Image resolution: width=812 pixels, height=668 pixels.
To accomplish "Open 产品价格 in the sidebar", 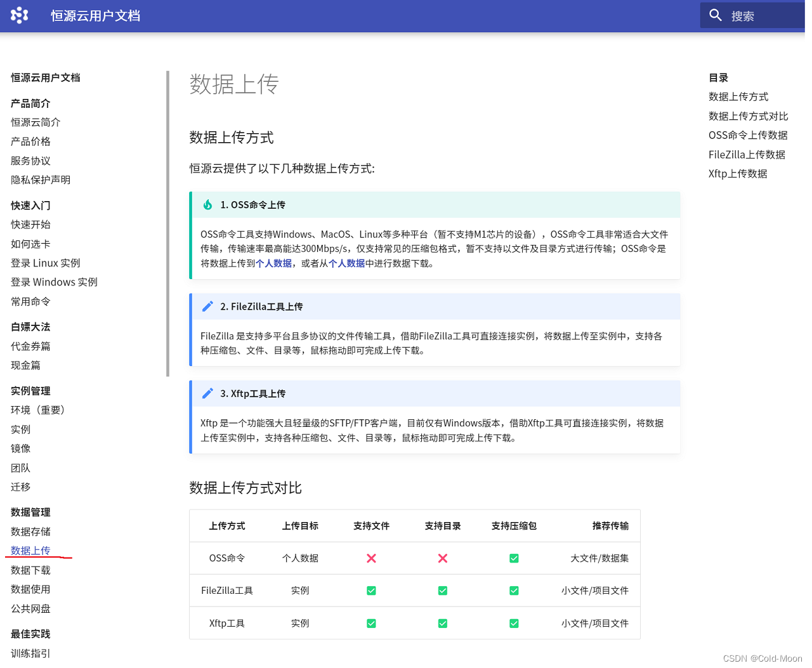I will click(x=30, y=141).
